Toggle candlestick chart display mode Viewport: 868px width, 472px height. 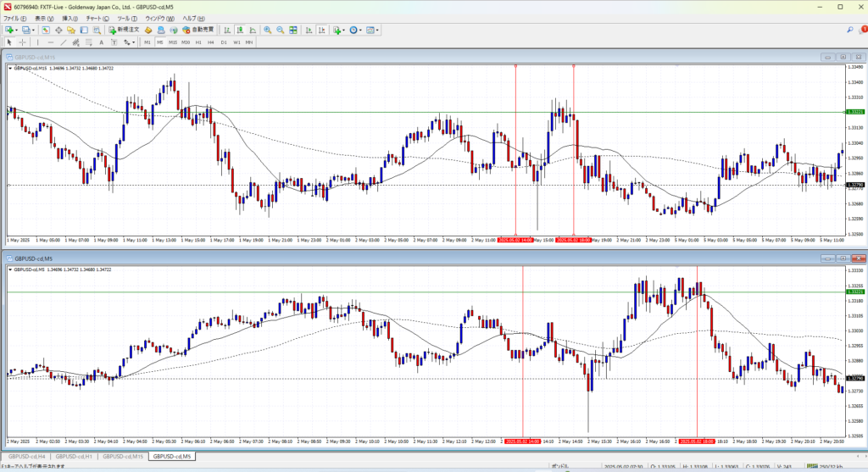[x=240, y=30]
